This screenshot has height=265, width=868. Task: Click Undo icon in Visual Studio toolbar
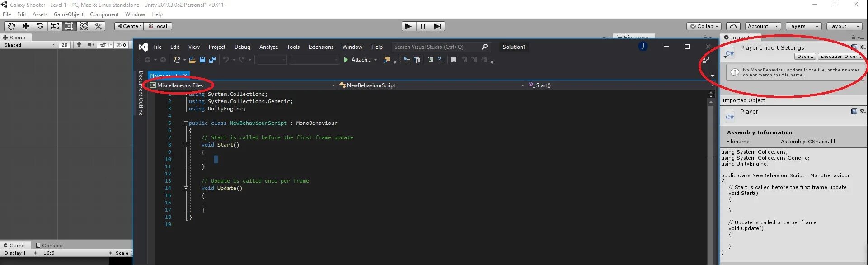pyautogui.click(x=226, y=60)
